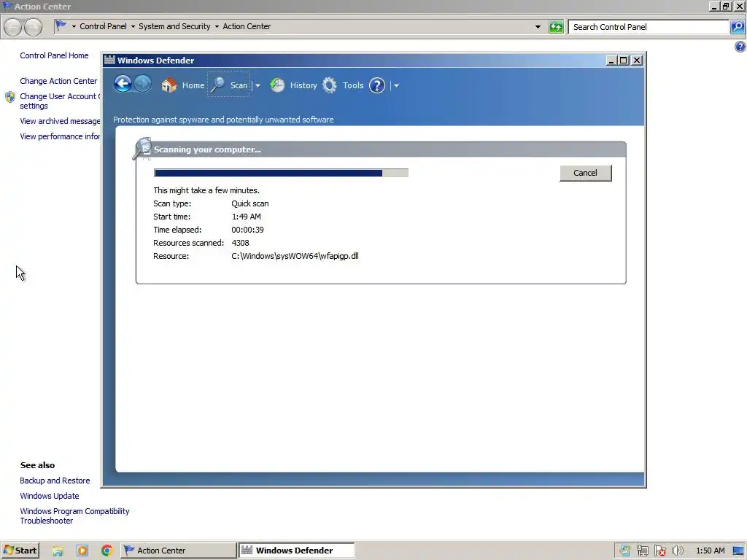The image size is (747, 560).
Task: Click the UAC shield icon
Action: (x=10, y=97)
